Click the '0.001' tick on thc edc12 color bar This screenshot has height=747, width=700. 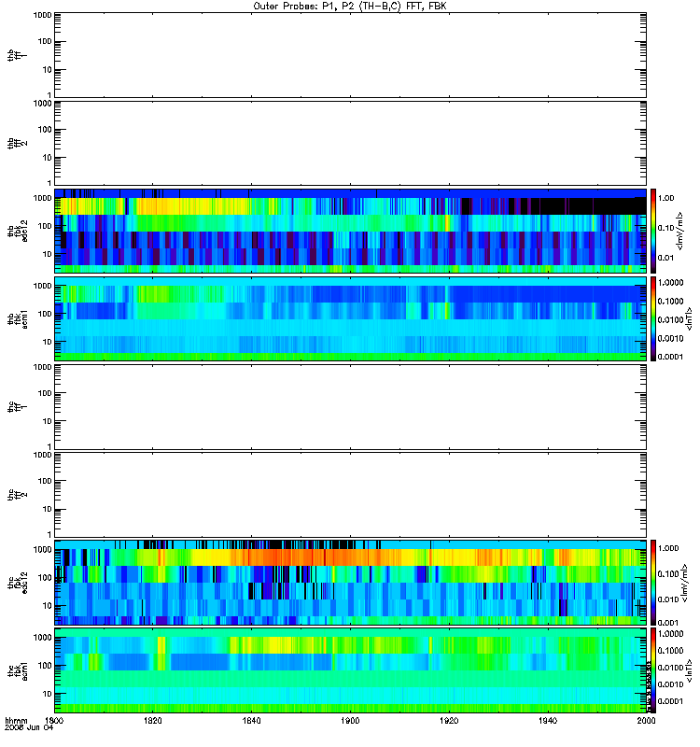(x=668, y=623)
